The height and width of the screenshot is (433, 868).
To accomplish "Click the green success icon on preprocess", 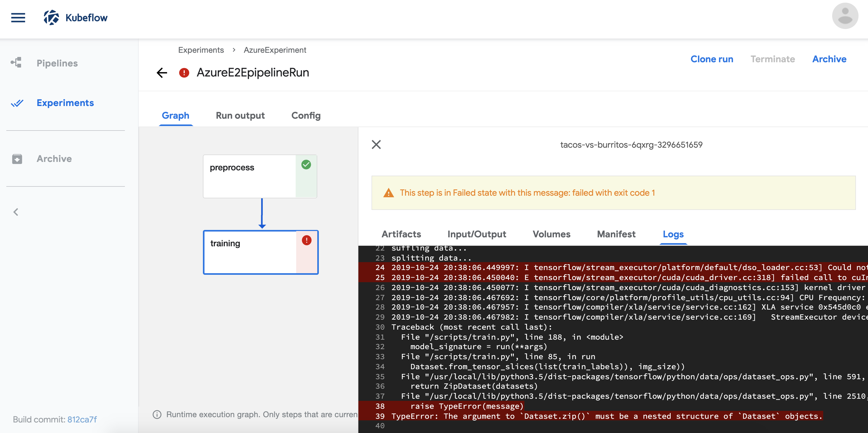I will pyautogui.click(x=306, y=165).
